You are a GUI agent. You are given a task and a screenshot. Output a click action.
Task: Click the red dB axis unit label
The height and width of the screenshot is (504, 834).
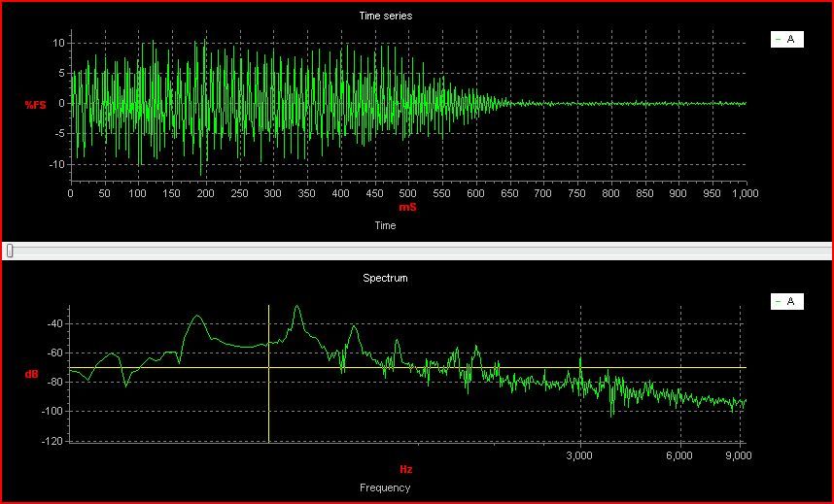click(31, 374)
